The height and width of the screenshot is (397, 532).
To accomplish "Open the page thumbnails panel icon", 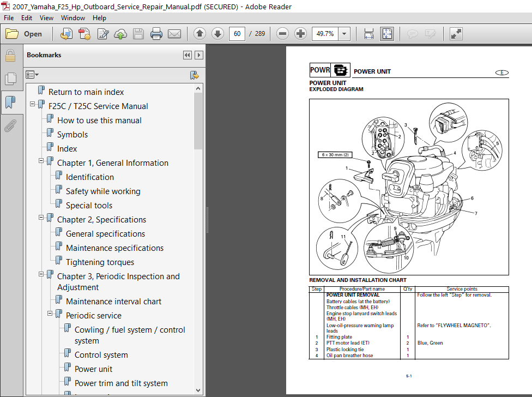I will coord(10,79).
